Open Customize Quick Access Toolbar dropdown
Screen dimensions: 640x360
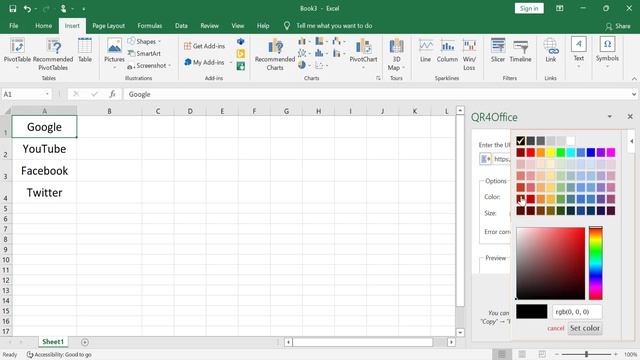click(84, 9)
